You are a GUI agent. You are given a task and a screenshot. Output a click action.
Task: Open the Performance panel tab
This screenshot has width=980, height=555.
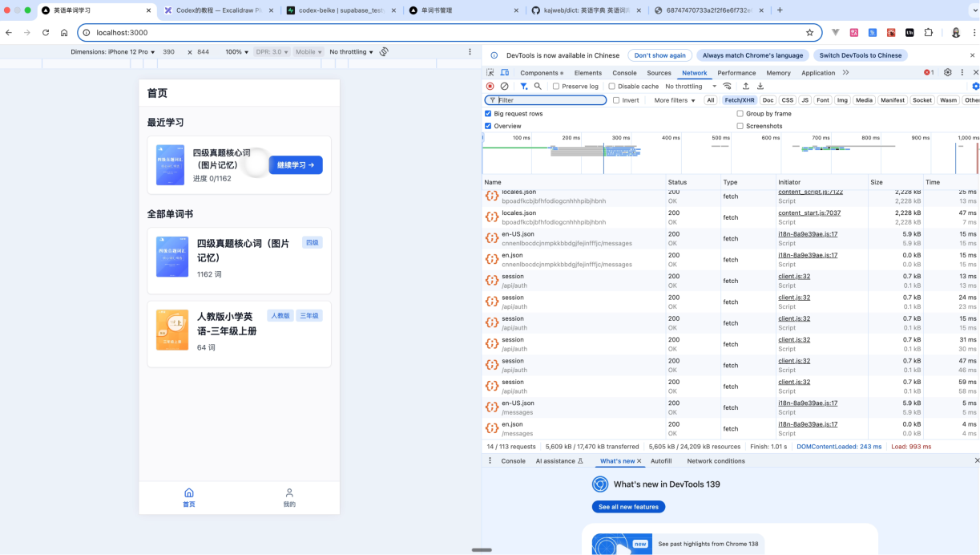pos(736,73)
